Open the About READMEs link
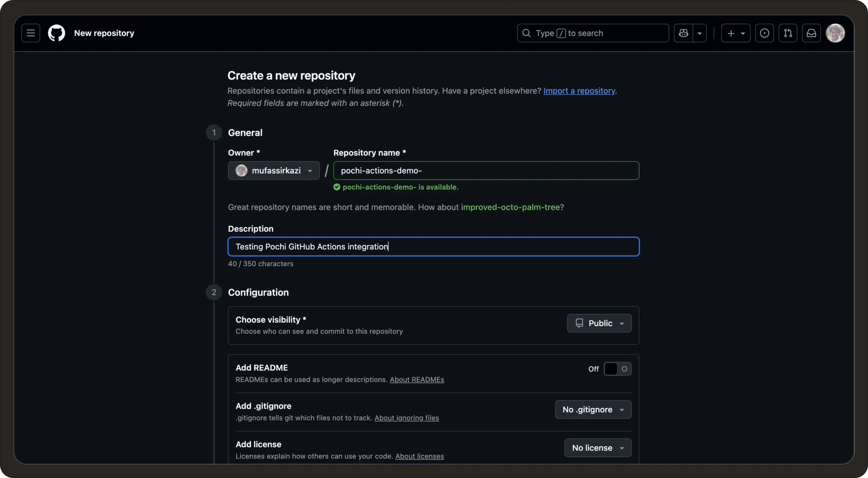The height and width of the screenshot is (478, 868). [417, 379]
